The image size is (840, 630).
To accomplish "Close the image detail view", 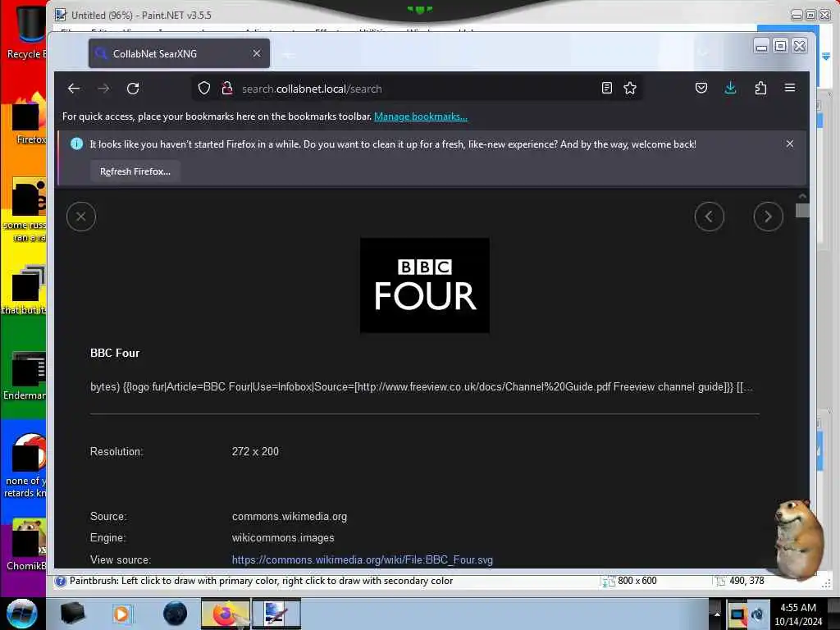I will click(81, 217).
